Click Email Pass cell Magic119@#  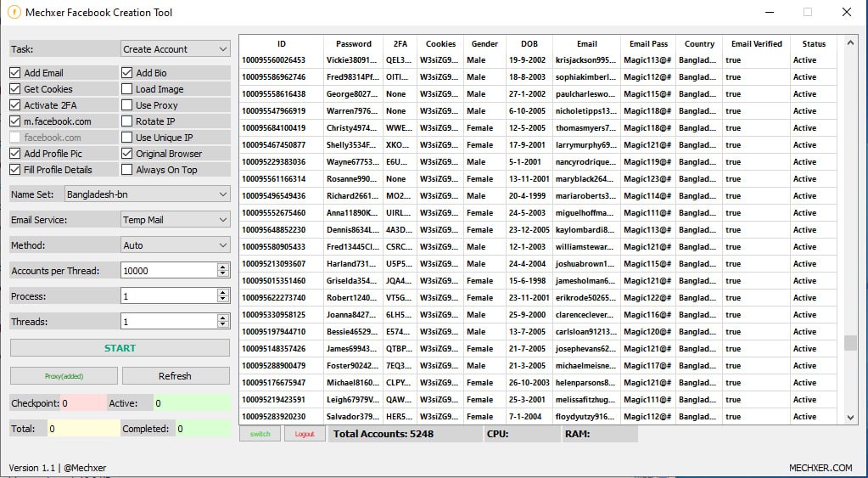(647, 161)
